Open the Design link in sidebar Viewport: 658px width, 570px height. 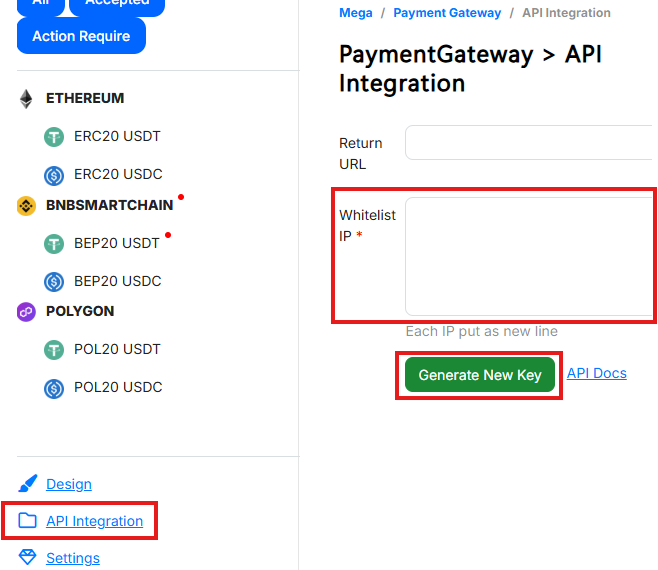point(69,484)
